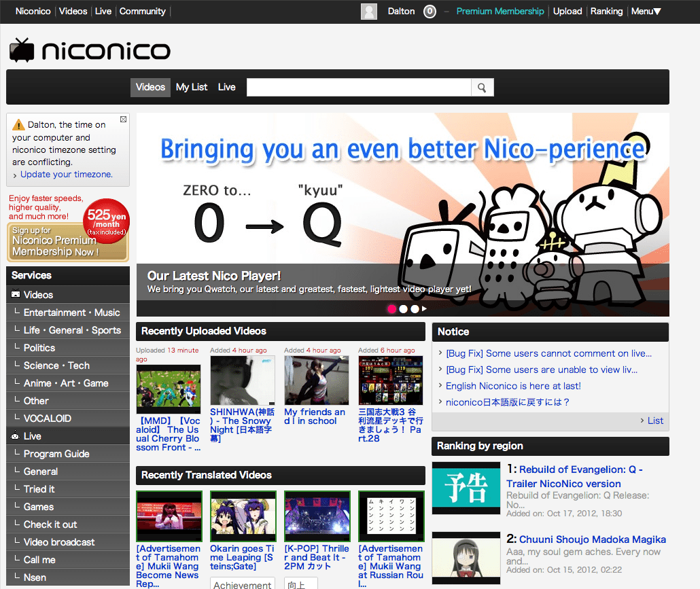Click the search input field
700x589 pixels.
tap(359, 88)
